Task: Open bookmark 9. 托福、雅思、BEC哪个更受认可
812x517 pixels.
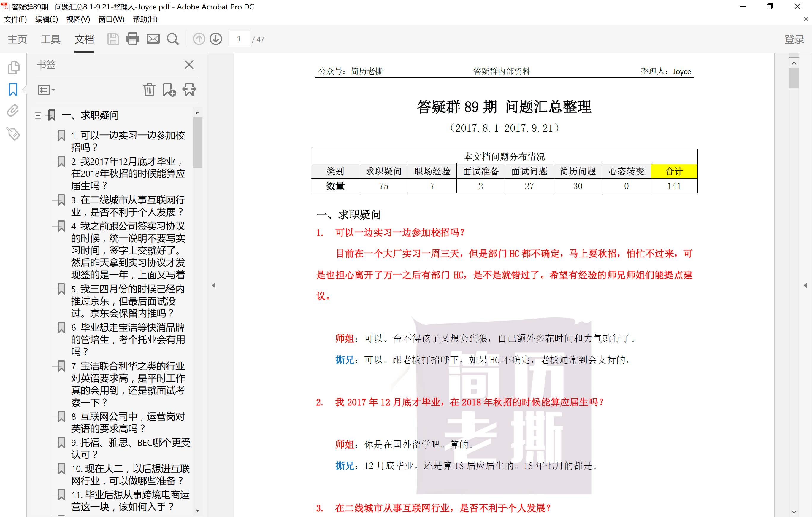Action: pos(131,448)
